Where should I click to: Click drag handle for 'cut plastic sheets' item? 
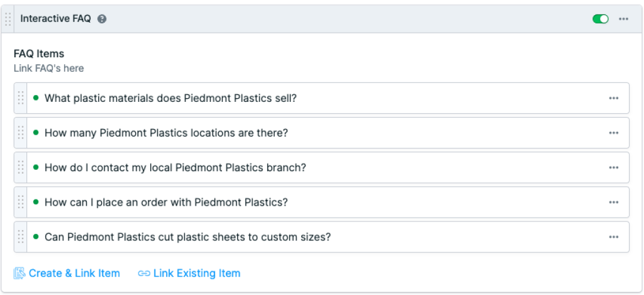pyautogui.click(x=21, y=237)
